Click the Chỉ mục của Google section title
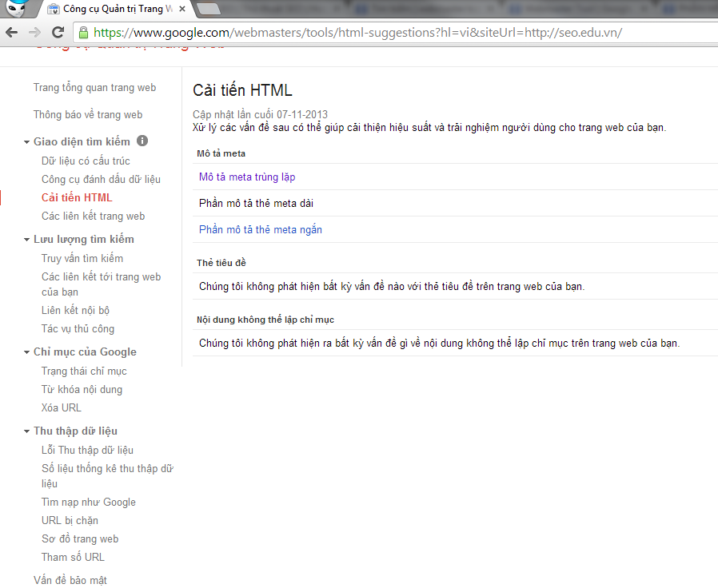The image size is (718, 588). click(85, 352)
